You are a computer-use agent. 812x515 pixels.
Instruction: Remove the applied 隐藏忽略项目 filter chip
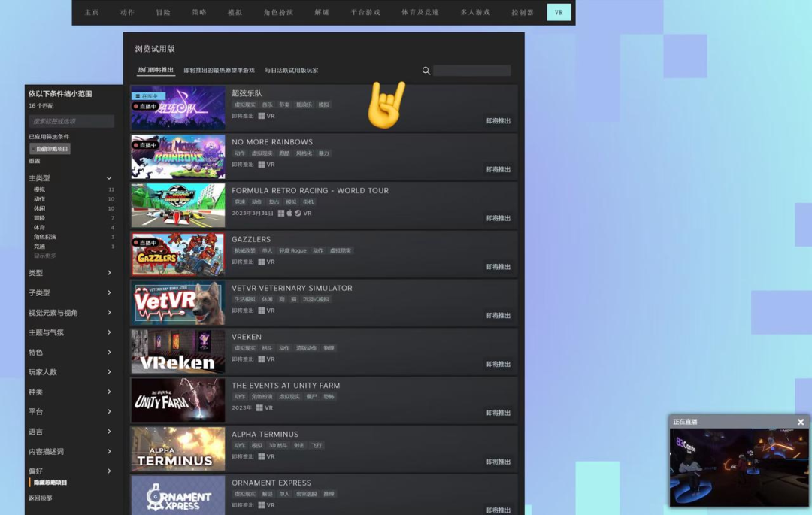pyautogui.click(x=50, y=149)
